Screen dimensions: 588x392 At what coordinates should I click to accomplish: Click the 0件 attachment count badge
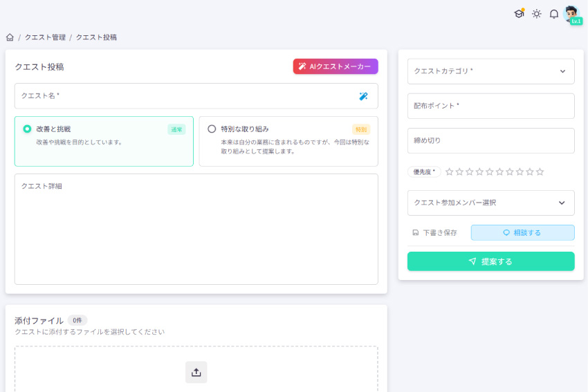click(x=77, y=320)
